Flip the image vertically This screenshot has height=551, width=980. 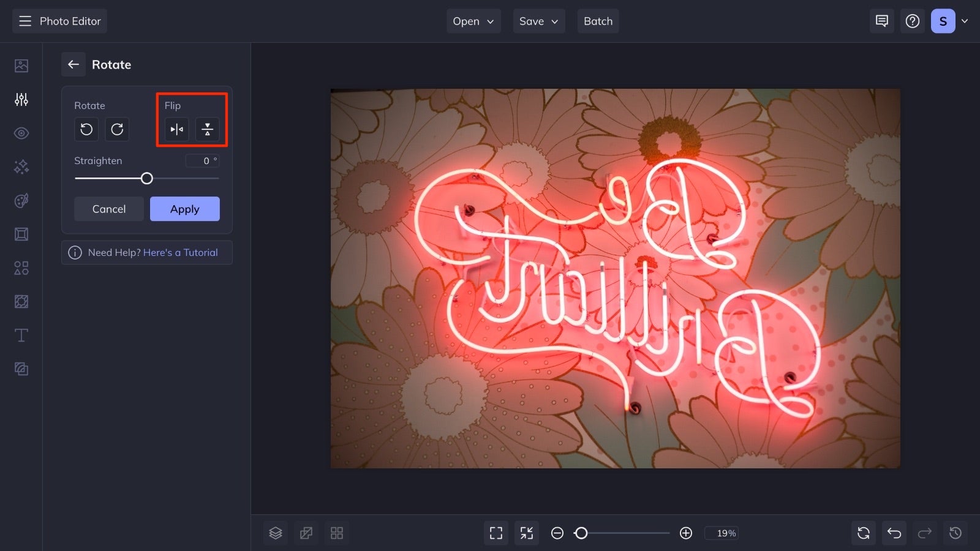pyautogui.click(x=208, y=129)
